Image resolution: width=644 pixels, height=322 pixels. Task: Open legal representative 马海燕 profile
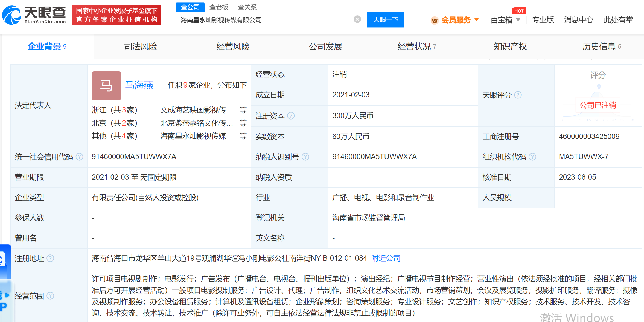pos(139,85)
